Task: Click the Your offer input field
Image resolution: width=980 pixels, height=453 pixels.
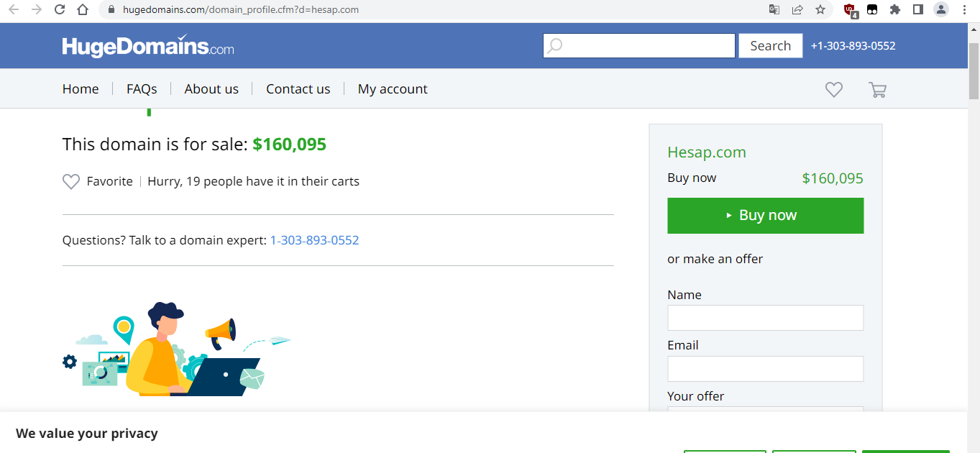Action: [x=766, y=410]
